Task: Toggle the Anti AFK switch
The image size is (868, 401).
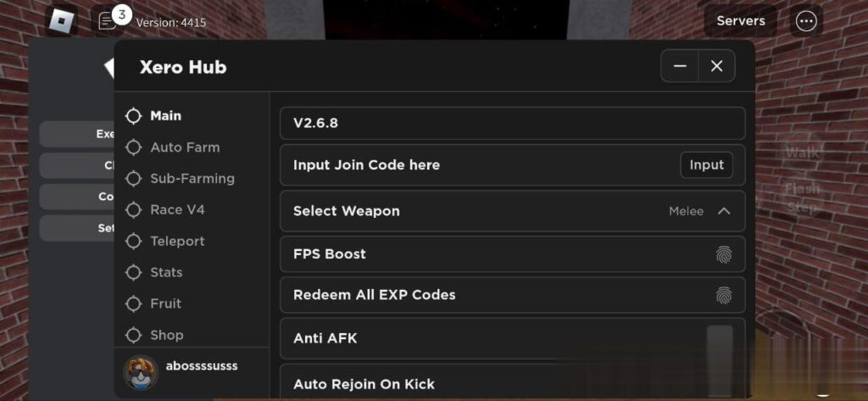Action: pyautogui.click(x=719, y=337)
